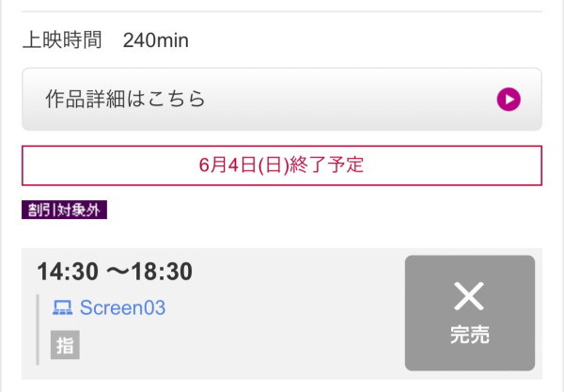The image size is (564, 392).
Task: Click the こちら text in details button
Action: [x=179, y=99]
